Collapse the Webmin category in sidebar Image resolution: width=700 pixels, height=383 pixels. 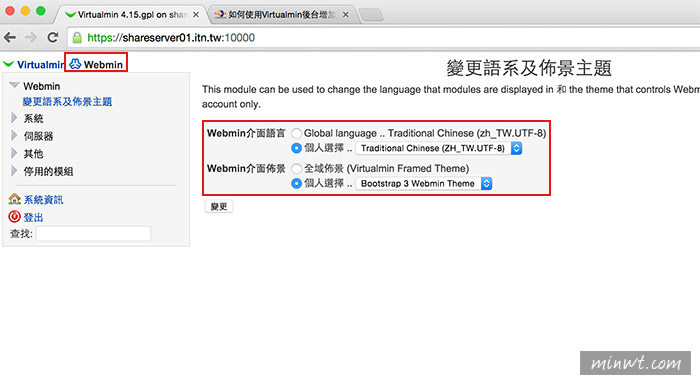click(14, 85)
